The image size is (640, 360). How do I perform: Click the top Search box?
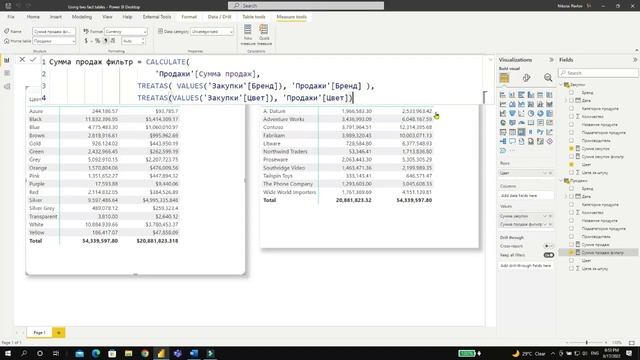[306, 6]
